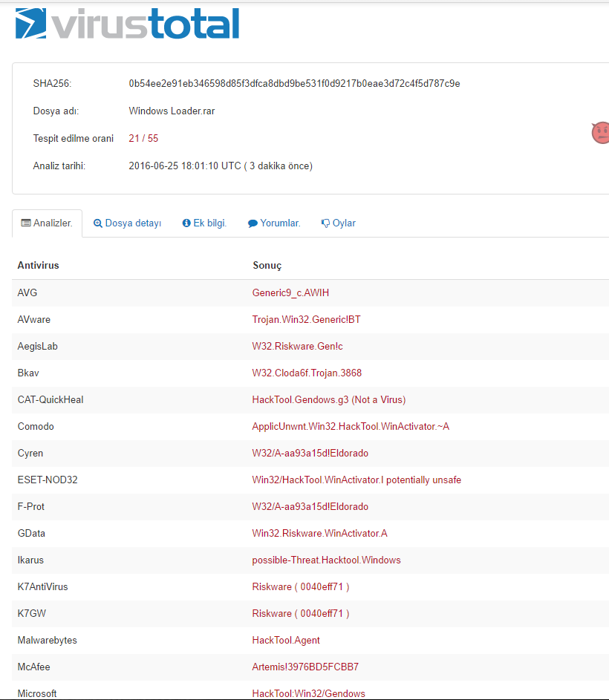609x700 pixels.
Task: Click the GData row name
Action: tap(31, 534)
